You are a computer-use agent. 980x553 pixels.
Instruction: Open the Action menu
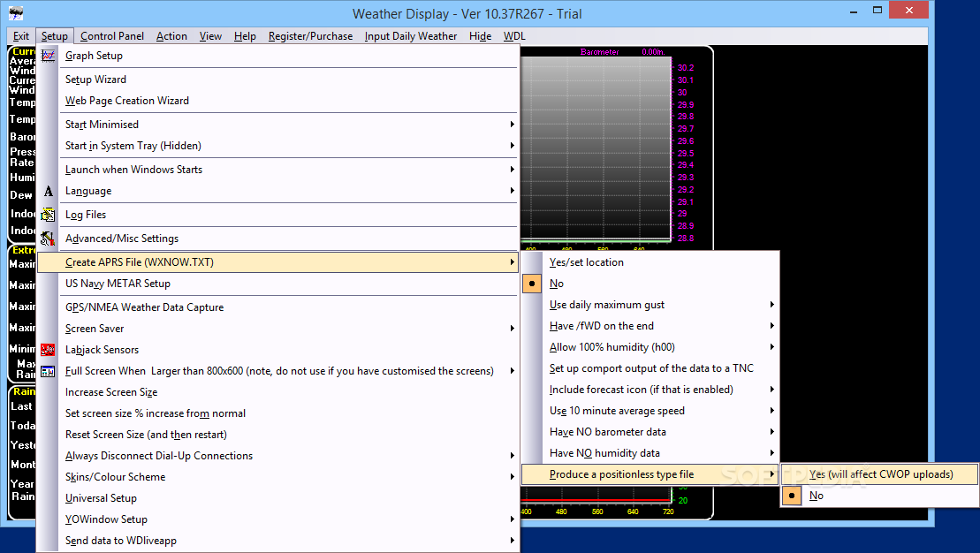[171, 36]
